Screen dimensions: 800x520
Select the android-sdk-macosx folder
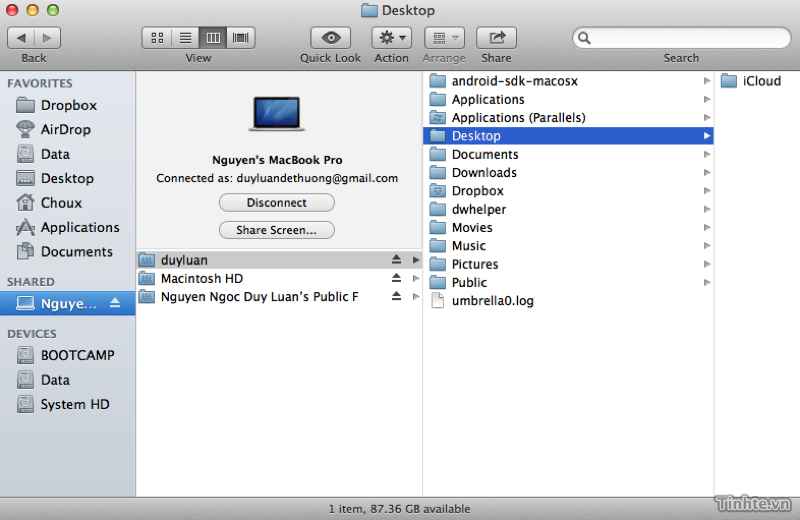568,81
